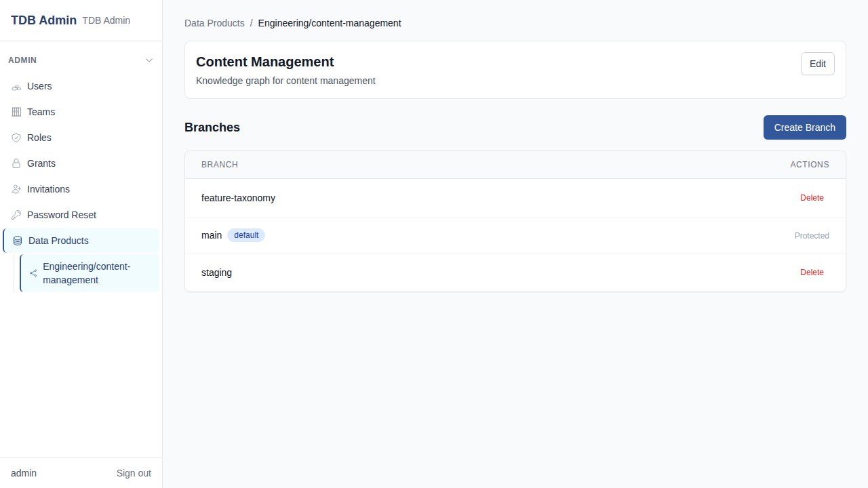The image size is (868, 488).
Task: Click the TDB Admin logo title
Action: point(43,20)
